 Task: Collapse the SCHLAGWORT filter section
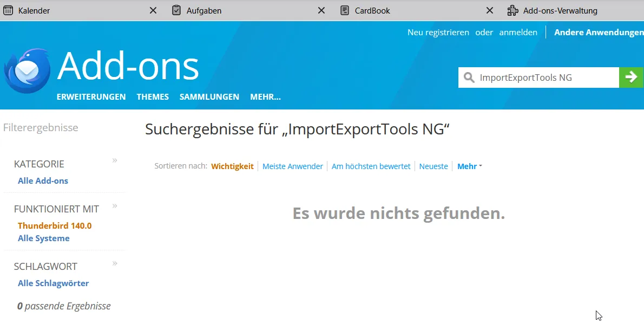pos(115,263)
